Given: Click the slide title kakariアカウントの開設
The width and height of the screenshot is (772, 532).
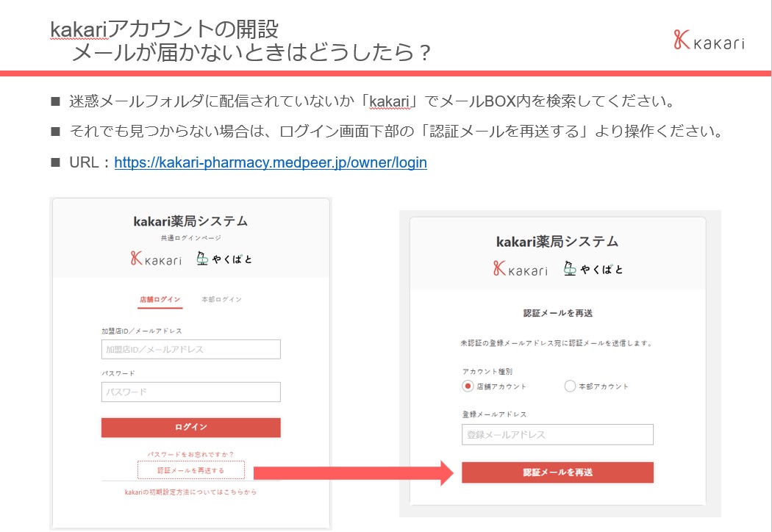Looking at the screenshot, I should click(165, 29).
